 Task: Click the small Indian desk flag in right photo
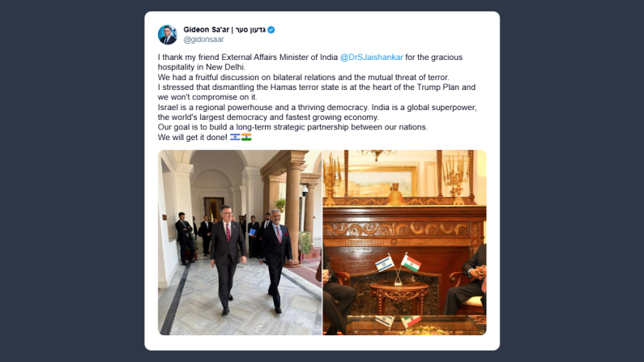(412, 263)
